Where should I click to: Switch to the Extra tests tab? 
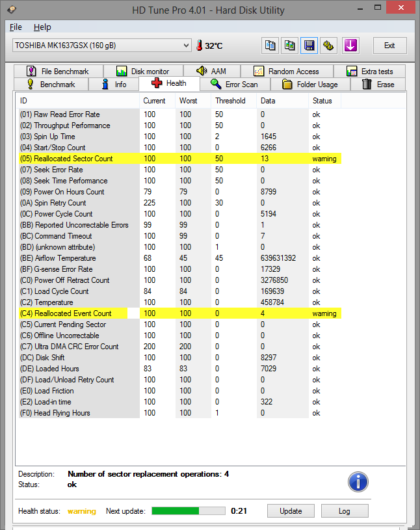[x=370, y=71]
